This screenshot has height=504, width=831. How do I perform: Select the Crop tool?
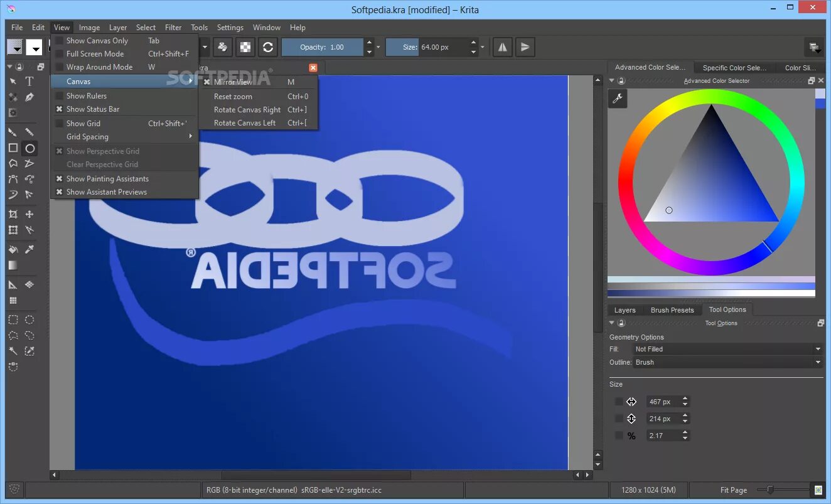coord(13,214)
